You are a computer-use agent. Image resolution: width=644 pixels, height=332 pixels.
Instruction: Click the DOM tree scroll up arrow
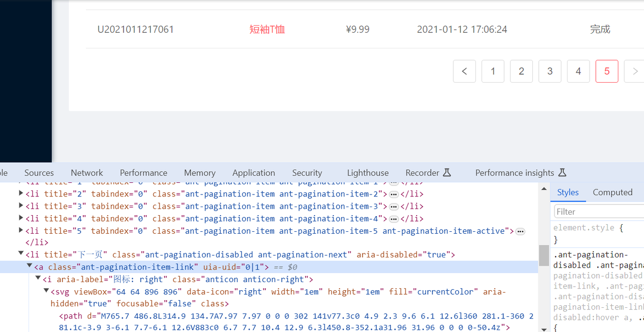(x=544, y=189)
